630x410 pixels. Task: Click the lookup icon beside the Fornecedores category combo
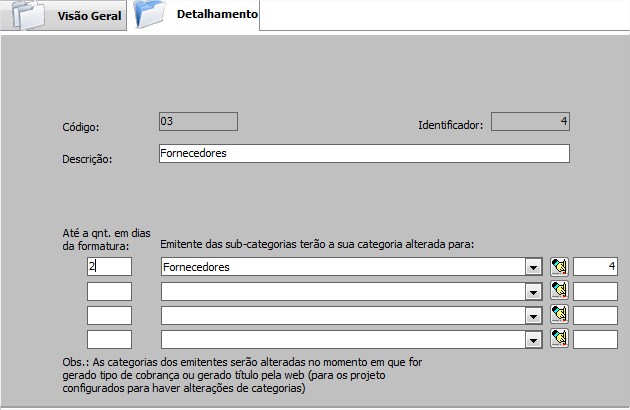[x=559, y=267]
